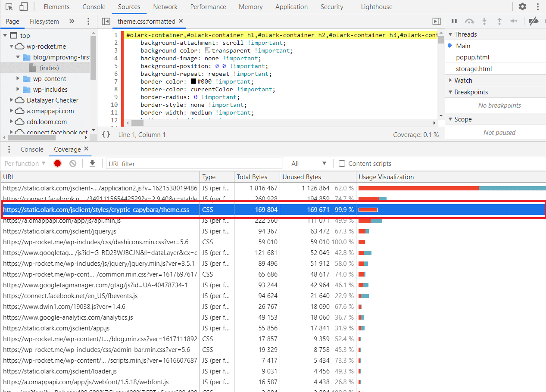Image resolution: width=546 pixels, height=392 pixels.
Task: Show more navigator tabs chevron
Action: (72, 22)
